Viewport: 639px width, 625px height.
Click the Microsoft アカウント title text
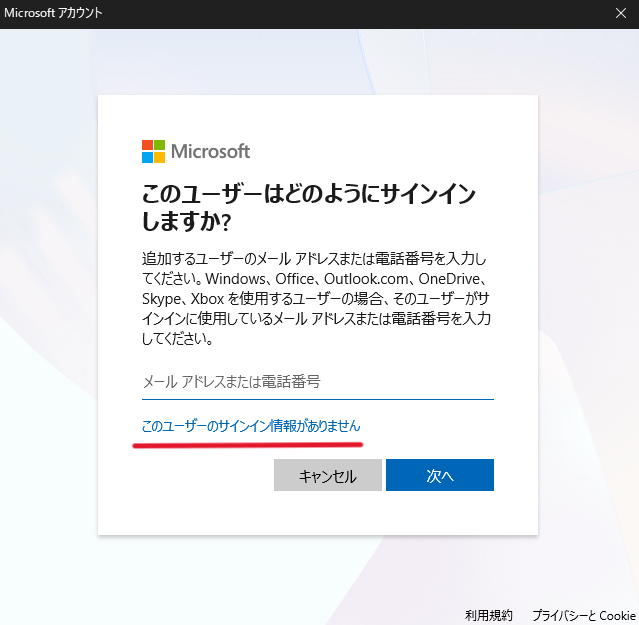pyautogui.click(x=53, y=13)
